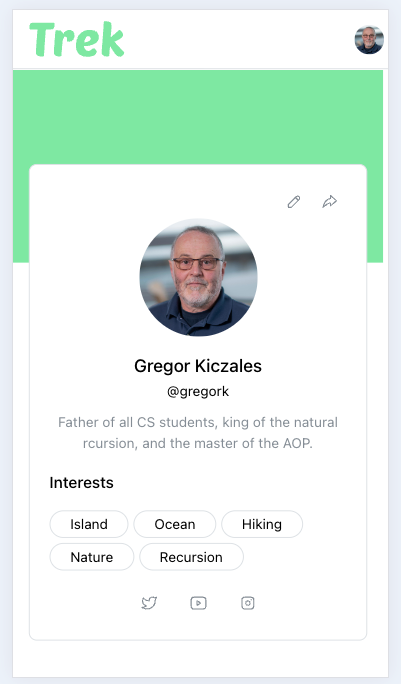Click the bio text about CS students
The image size is (401, 684).
pos(198,433)
